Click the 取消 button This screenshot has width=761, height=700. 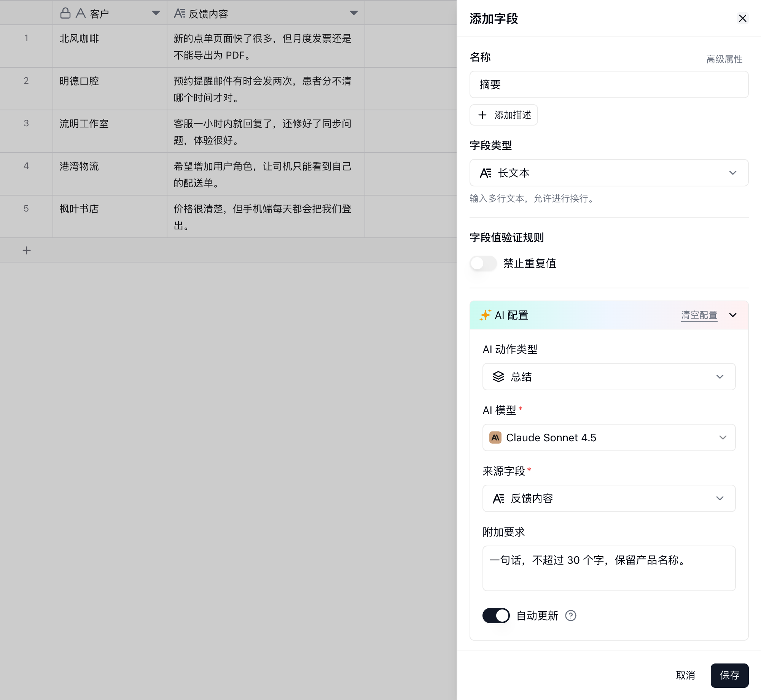pyautogui.click(x=685, y=676)
